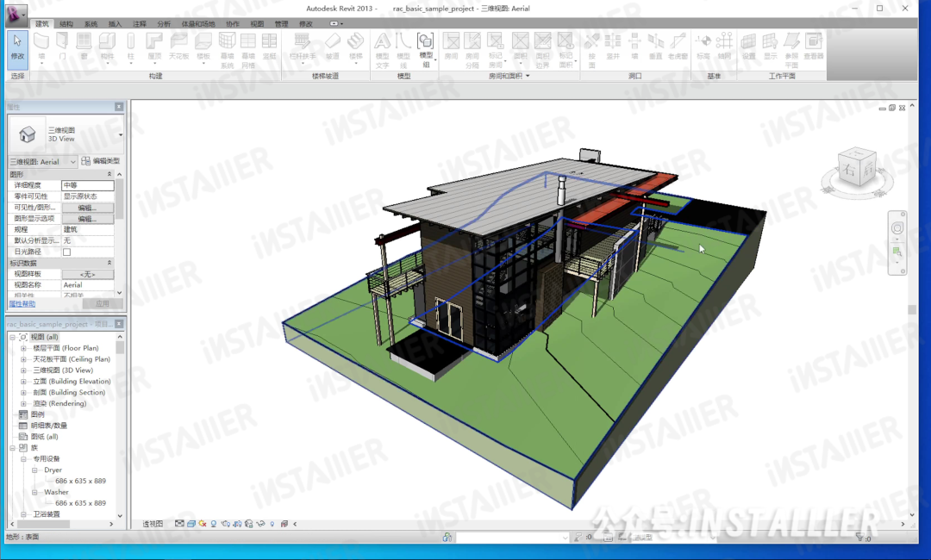Select the 老虎窗 (Dormer) opening tool
The height and width of the screenshot is (560, 931).
(x=678, y=47)
